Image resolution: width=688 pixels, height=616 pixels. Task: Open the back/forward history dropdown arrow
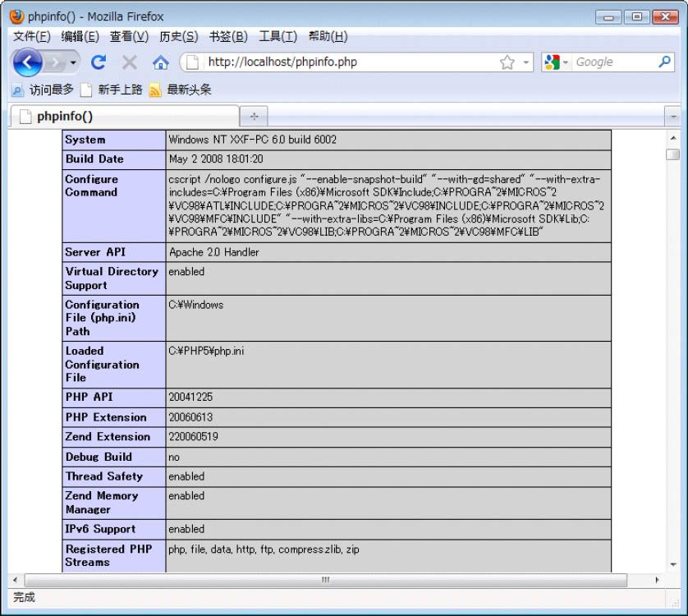point(73,62)
